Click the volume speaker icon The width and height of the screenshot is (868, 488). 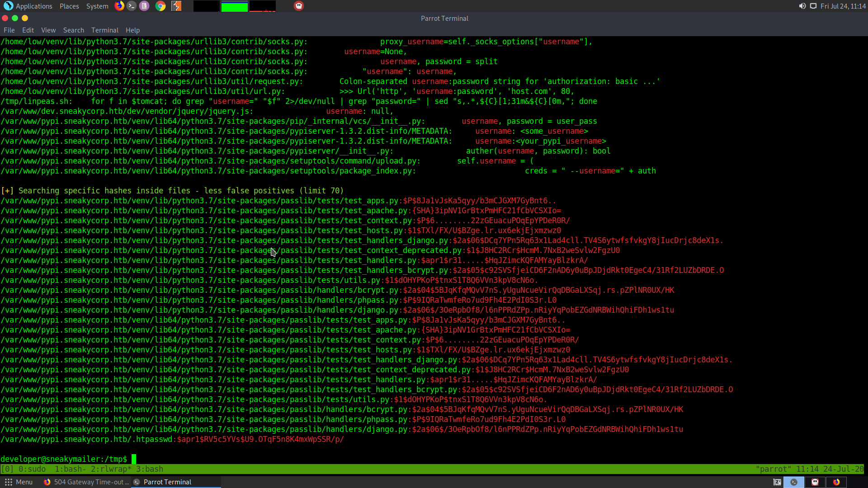[802, 6]
